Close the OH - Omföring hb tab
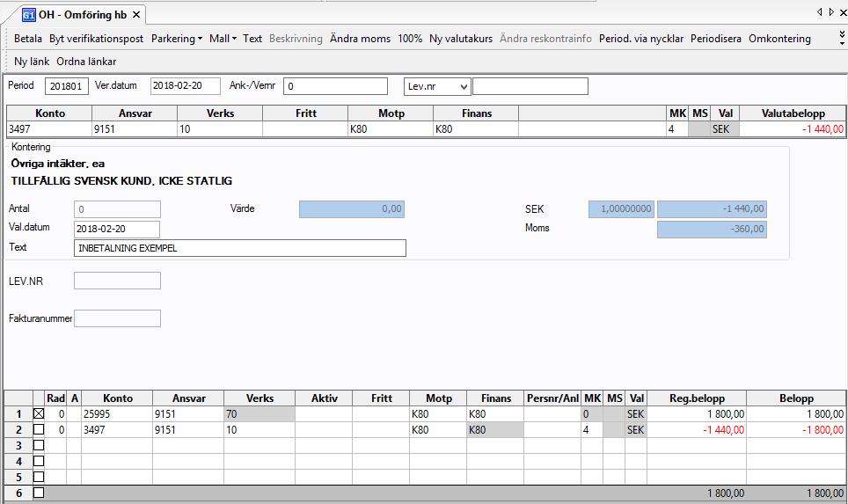This screenshot has width=848, height=504. pos(136,15)
